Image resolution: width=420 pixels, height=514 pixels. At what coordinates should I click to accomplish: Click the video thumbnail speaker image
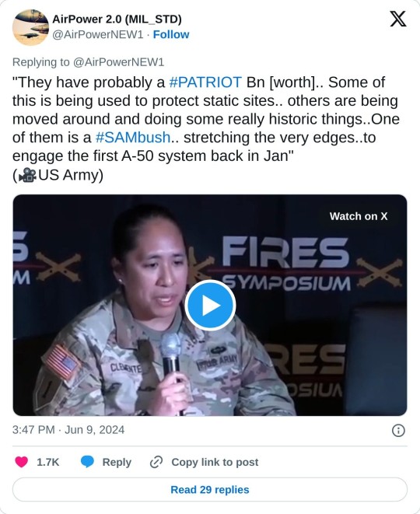pyautogui.click(x=210, y=305)
